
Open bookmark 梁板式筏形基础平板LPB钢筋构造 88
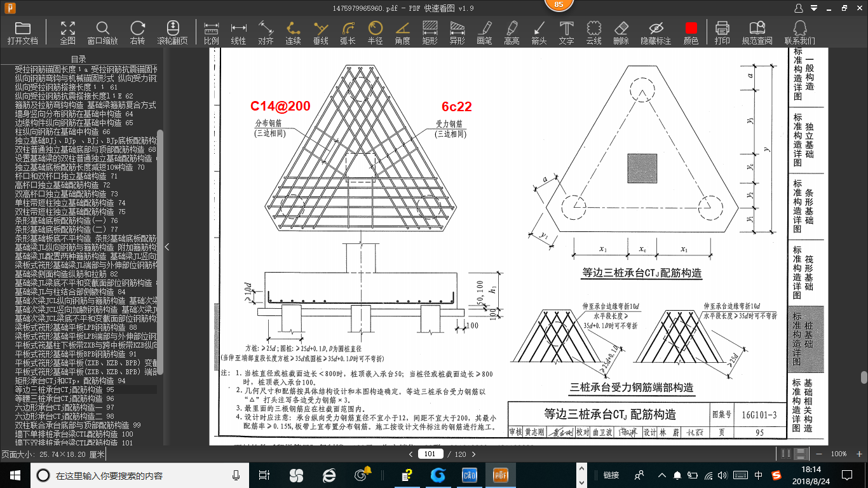pos(76,327)
